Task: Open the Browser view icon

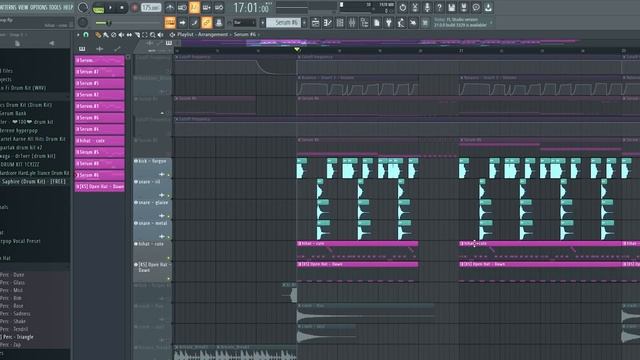Action: click(364, 23)
